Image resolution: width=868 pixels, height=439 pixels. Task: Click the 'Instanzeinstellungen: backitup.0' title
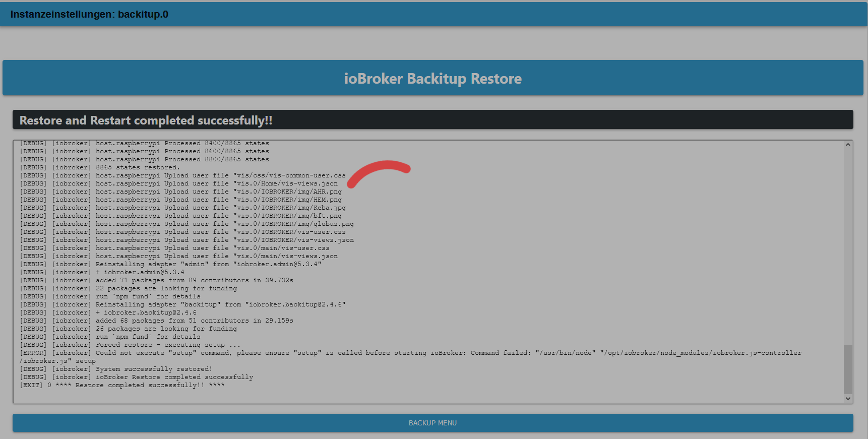point(89,14)
